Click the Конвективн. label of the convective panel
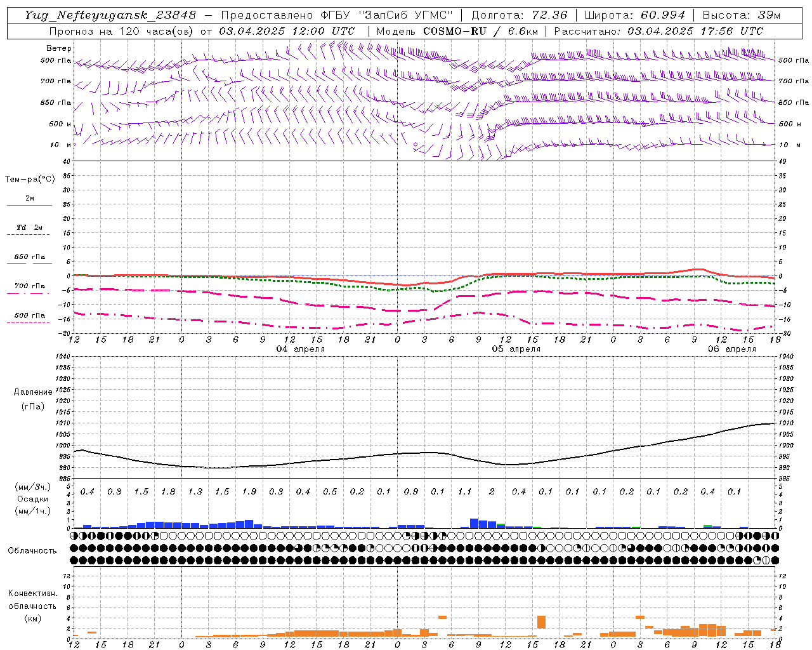This screenshot has width=812, height=650. click(x=32, y=594)
